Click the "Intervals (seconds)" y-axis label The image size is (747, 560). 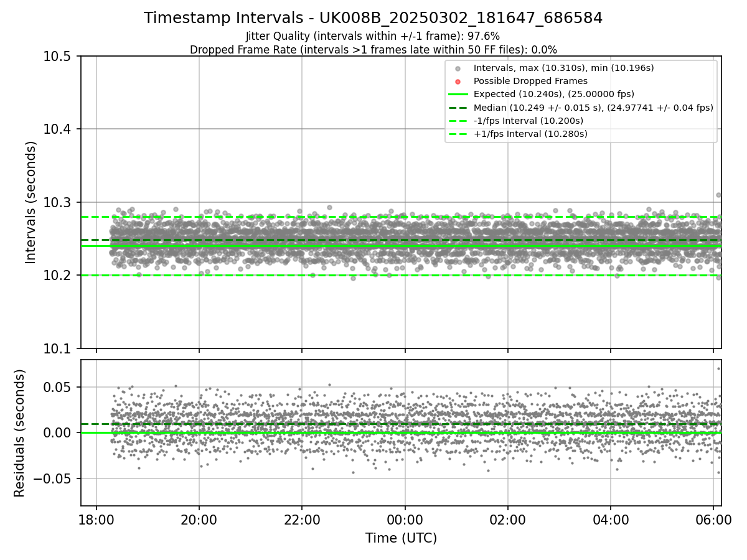[31, 202]
